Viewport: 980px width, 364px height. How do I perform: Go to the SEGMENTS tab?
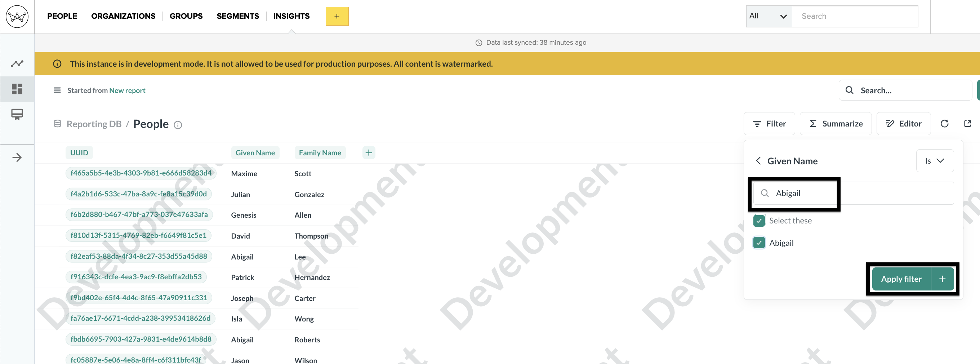coord(238,16)
